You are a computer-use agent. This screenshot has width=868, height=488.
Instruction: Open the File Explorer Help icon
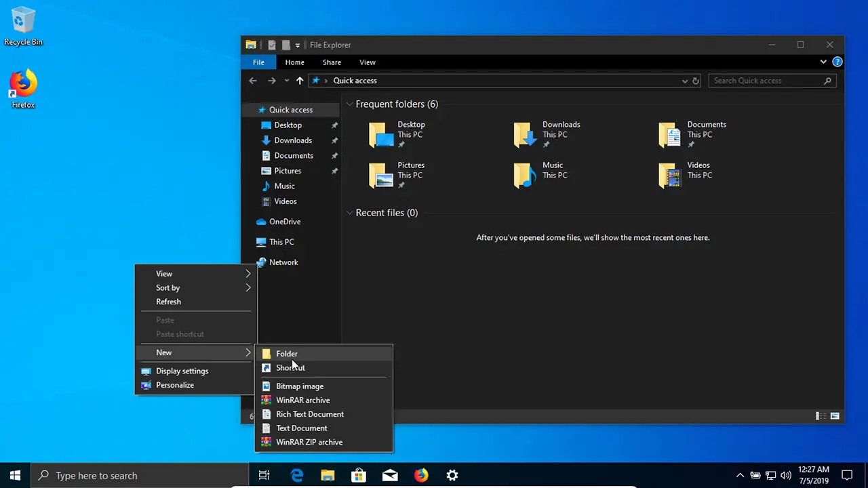point(837,62)
